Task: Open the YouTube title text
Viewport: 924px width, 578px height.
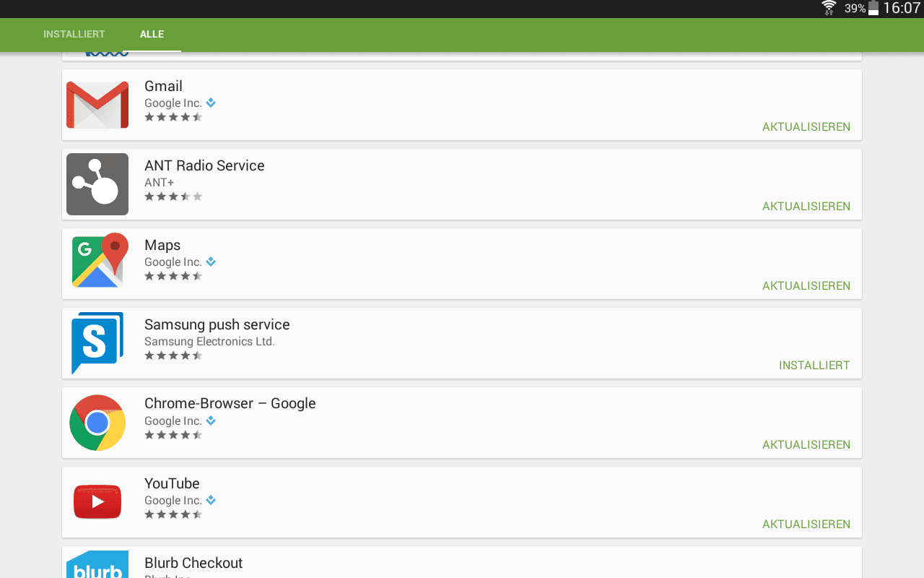Action: (x=172, y=483)
